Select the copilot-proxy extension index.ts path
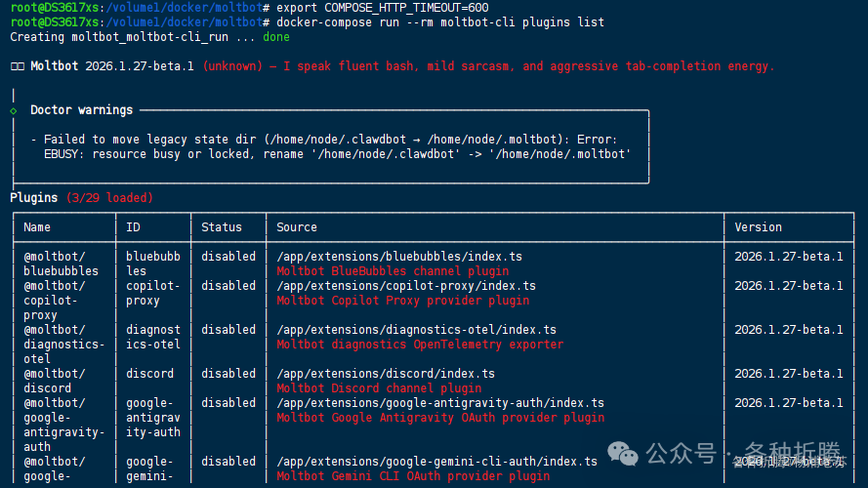The image size is (868, 488). 406,286
